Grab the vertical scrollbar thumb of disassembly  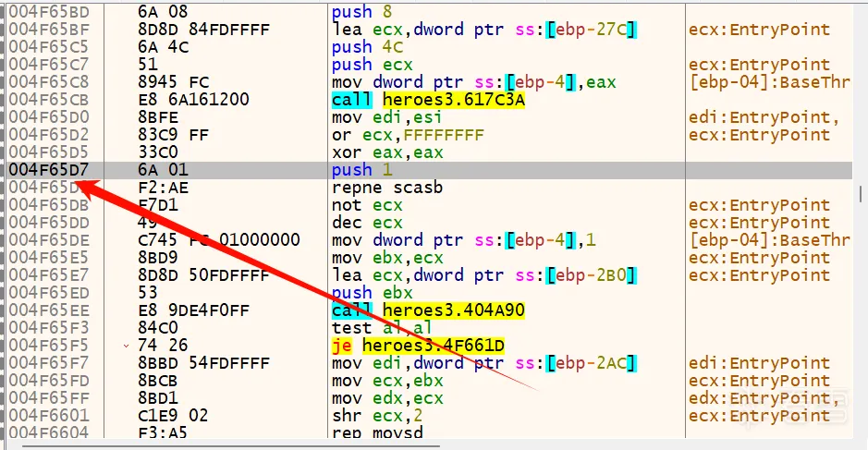(860, 194)
